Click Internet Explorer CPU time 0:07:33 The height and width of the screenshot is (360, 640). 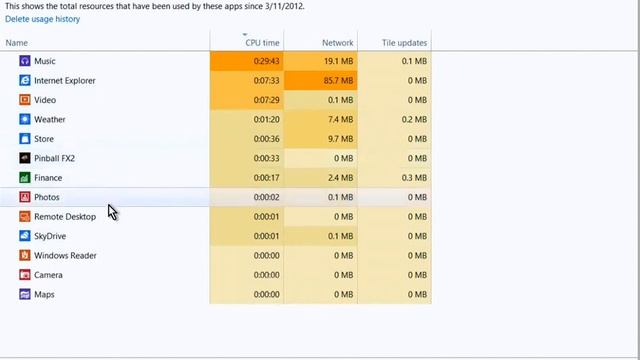click(267, 81)
